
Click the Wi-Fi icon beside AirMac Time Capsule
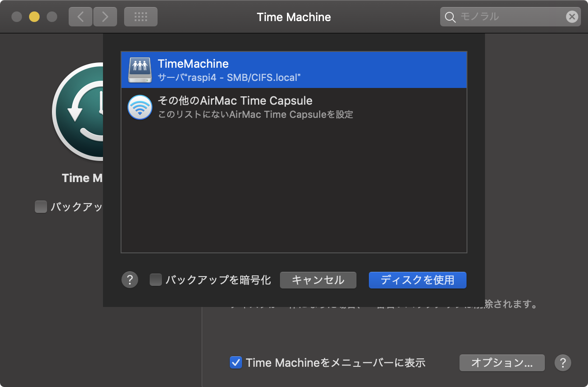pos(140,107)
